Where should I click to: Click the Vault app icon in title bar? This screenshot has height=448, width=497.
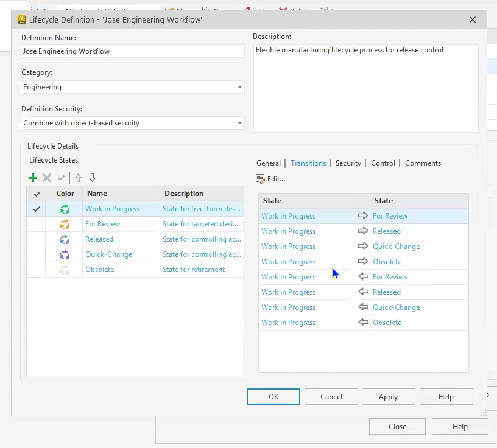[x=21, y=19]
